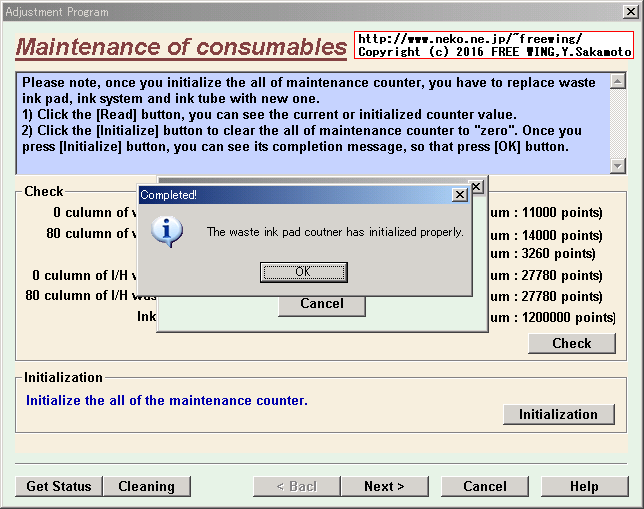
Task: Close the Completed! dialog using its X
Action: 459,195
